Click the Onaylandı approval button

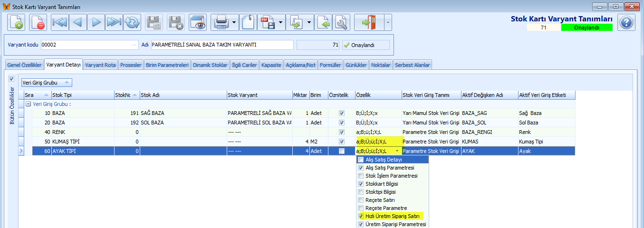coord(365,45)
